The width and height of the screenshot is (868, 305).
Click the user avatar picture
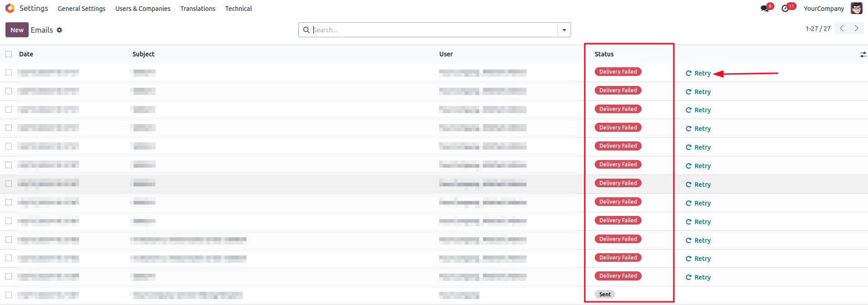coord(857,8)
